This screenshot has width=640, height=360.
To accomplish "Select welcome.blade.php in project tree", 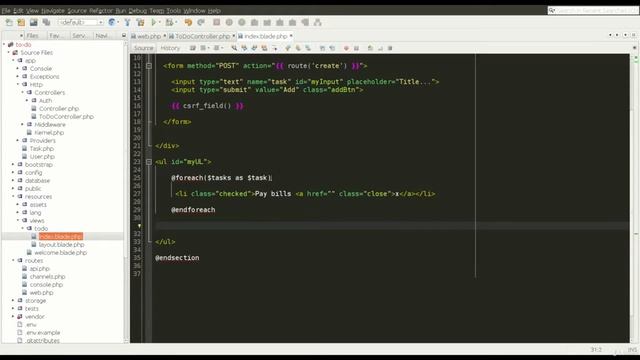I will click(60, 253).
